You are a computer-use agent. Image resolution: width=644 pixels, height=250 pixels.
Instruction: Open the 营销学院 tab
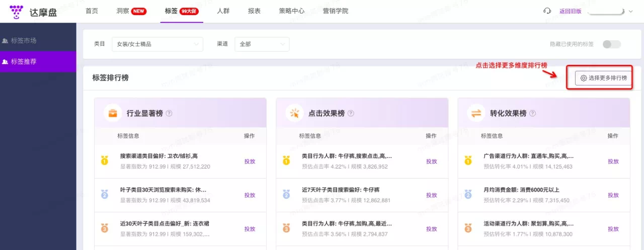coord(336,11)
